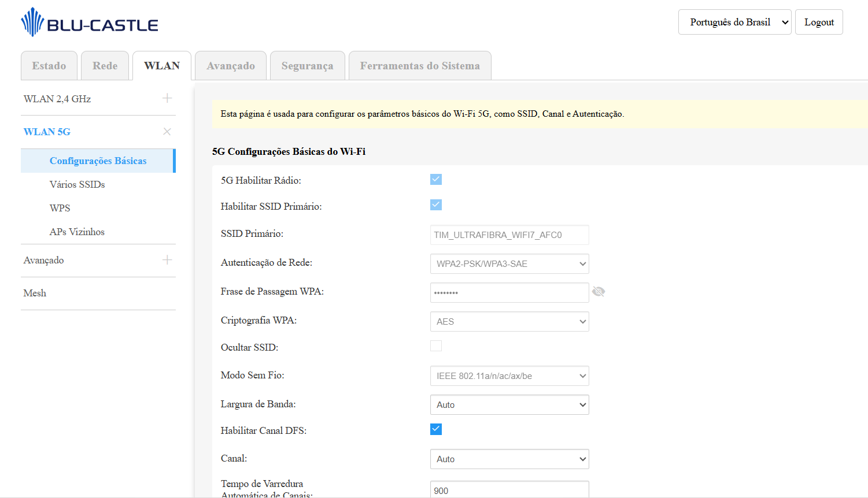Click the '5G Configurações Básicas do Wi-Fi' heading

point(289,151)
